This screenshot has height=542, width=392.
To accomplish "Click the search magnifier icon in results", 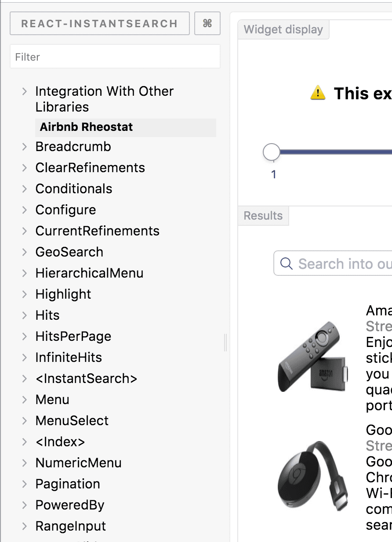I will 287,264.
